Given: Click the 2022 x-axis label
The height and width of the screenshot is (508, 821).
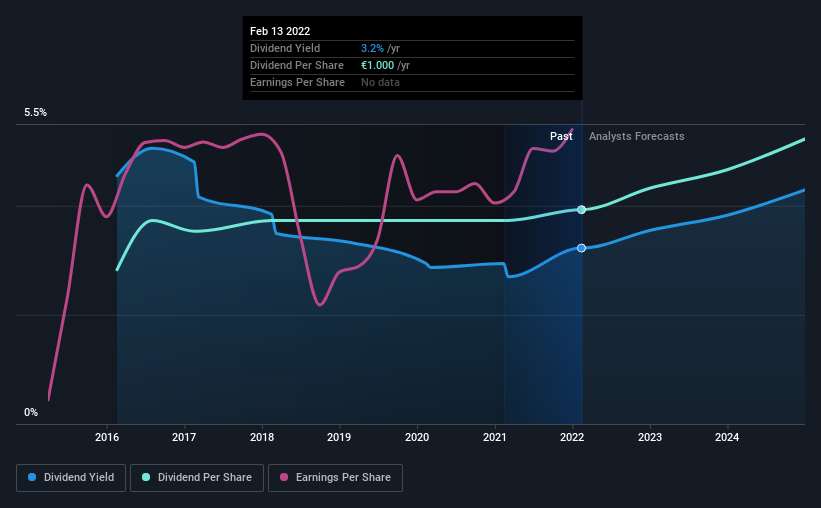Looking at the screenshot, I should coord(572,437).
